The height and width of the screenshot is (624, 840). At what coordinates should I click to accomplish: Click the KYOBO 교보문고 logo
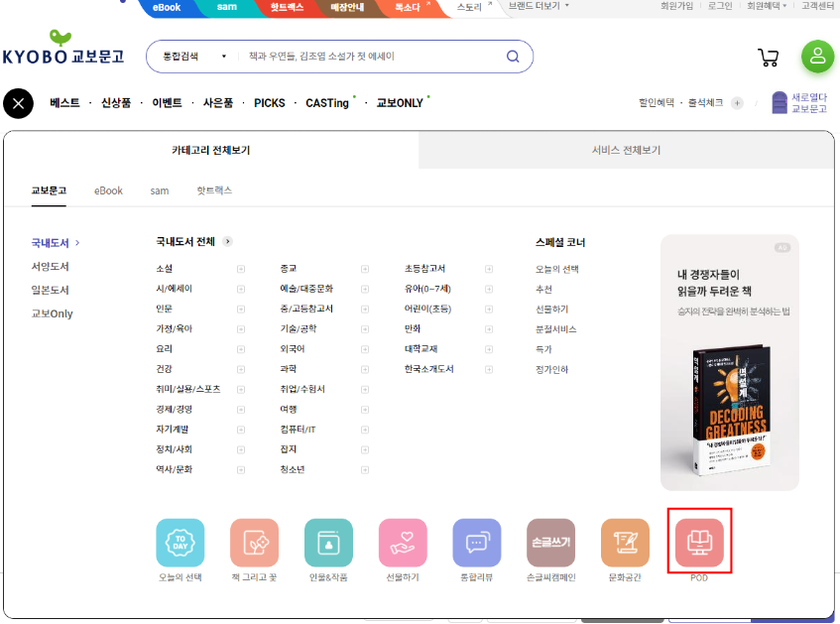(x=63, y=48)
